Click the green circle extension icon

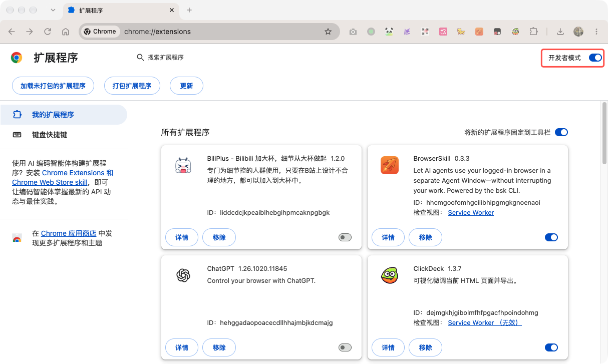click(371, 32)
